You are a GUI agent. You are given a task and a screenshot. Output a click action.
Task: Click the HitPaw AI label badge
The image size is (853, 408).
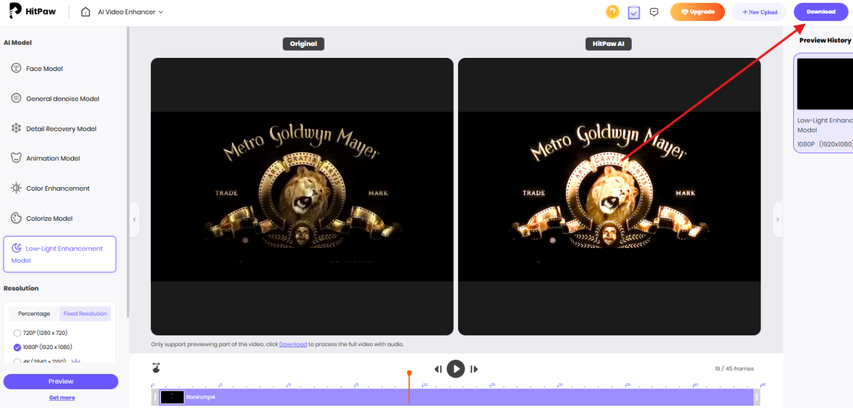(609, 44)
